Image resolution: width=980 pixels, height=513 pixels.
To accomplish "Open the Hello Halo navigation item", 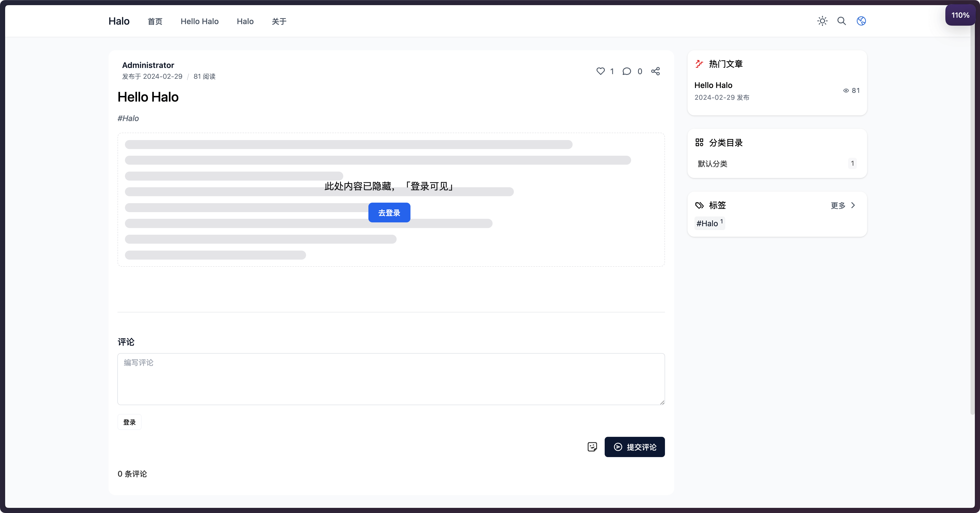I will [199, 22].
